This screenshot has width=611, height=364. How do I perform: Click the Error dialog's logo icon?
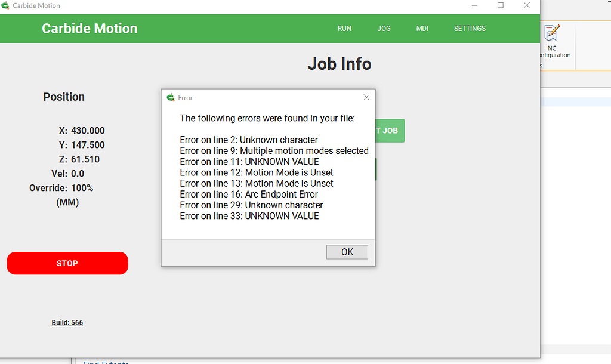pos(171,97)
